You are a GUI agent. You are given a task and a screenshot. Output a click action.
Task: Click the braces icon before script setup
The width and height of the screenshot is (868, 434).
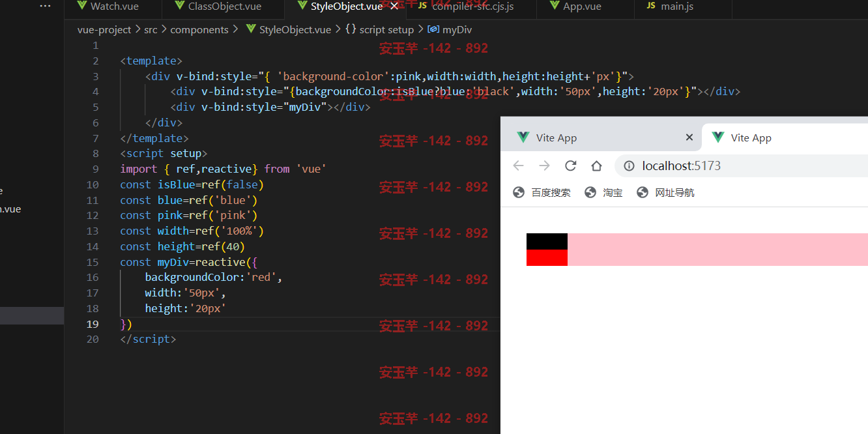point(351,30)
